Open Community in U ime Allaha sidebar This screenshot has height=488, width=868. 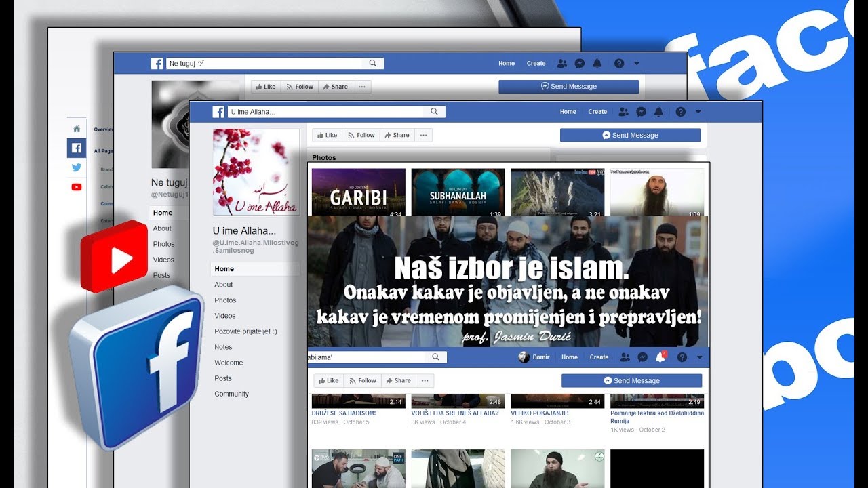tap(231, 394)
